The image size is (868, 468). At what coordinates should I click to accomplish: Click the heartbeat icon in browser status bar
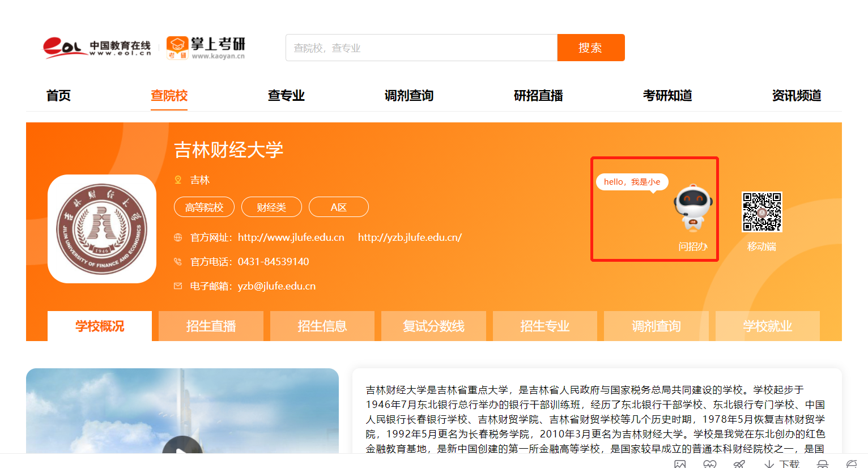click(x=709, y=463)
